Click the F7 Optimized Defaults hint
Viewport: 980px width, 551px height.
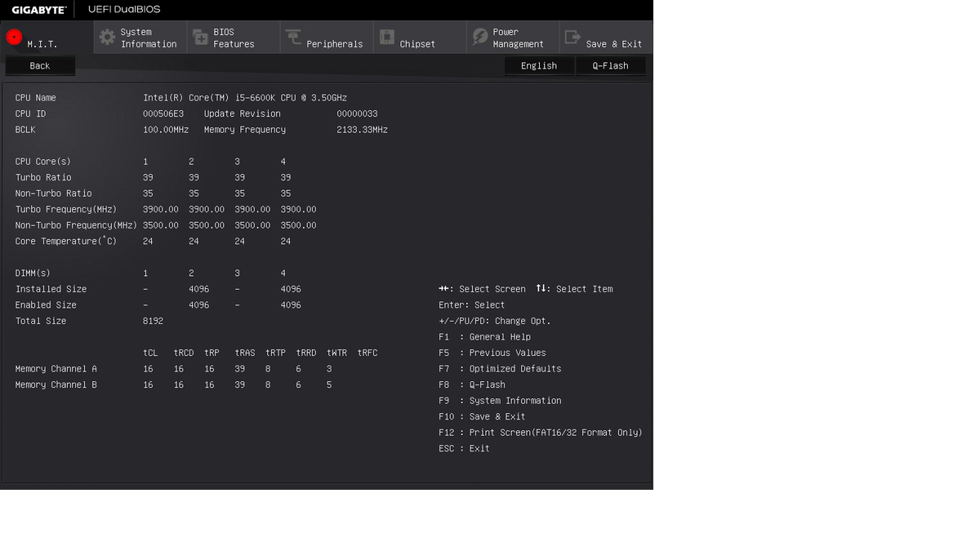500,369
